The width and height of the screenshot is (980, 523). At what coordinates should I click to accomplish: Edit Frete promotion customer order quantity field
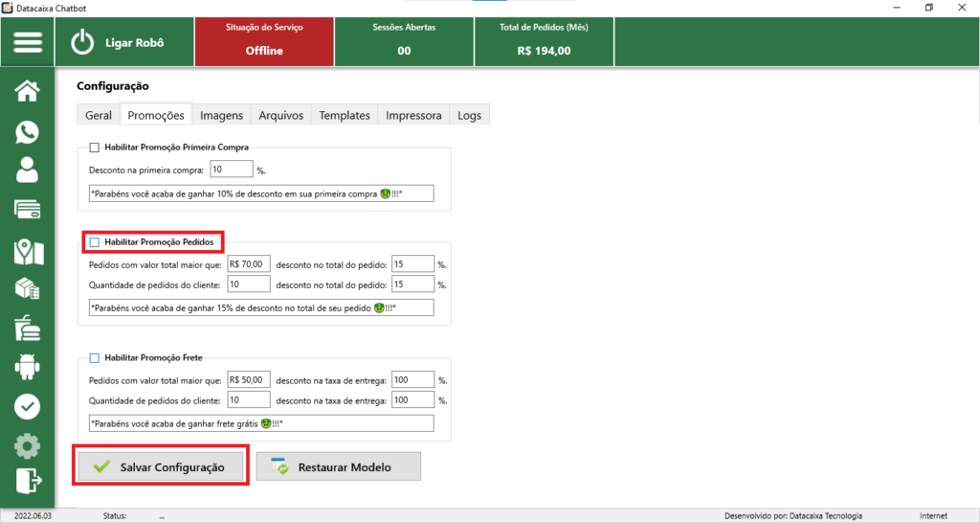249,399
